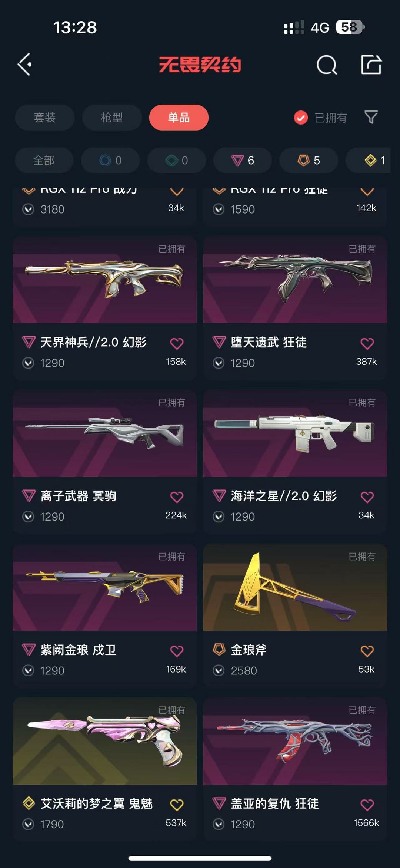The height and width of the screenshot is (868, 400).
Task: Tap heart icon on 艾沃莉的梦之翼 鬼魅
Action: 177,805
